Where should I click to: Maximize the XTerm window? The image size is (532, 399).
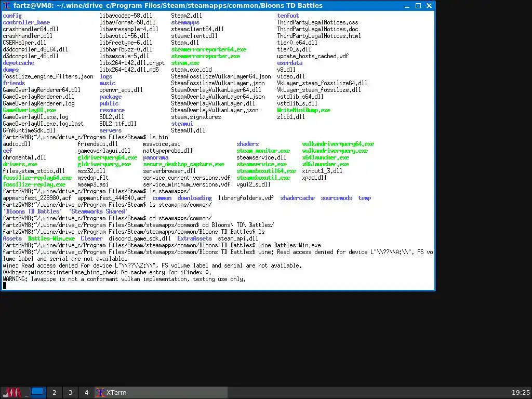coord(418,6)
